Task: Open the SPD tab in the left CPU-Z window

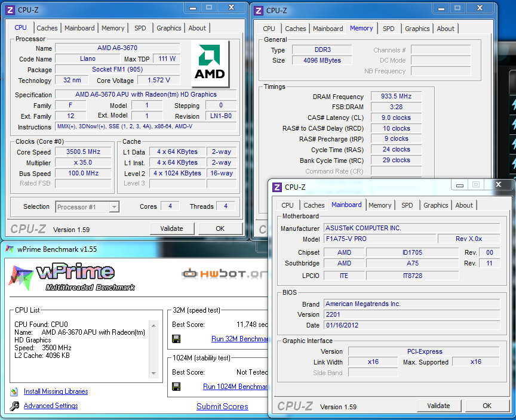Action: point(140,28)
